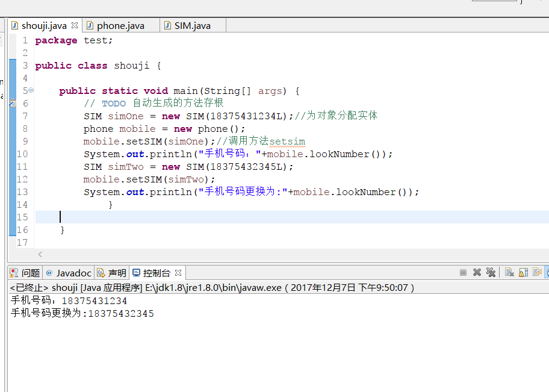The image size is (549, 392).
Task: Click closing brace on line 16
Action: (63, 230)
